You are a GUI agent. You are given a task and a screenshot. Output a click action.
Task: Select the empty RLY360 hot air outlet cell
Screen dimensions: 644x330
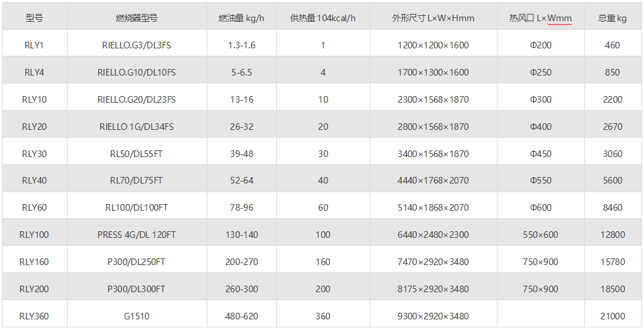click(540, 317)
